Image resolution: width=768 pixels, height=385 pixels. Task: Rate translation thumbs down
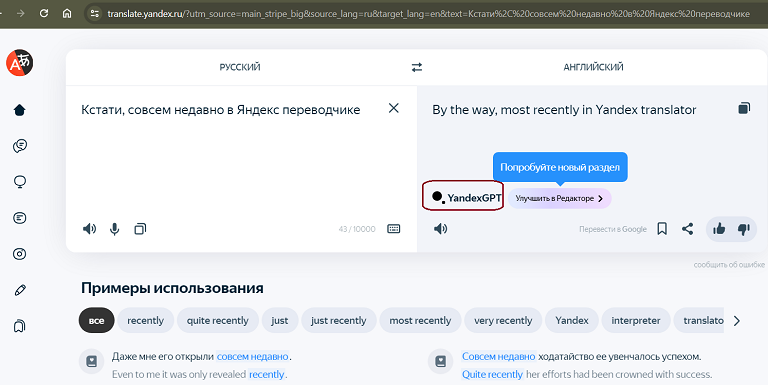[744, 229]
